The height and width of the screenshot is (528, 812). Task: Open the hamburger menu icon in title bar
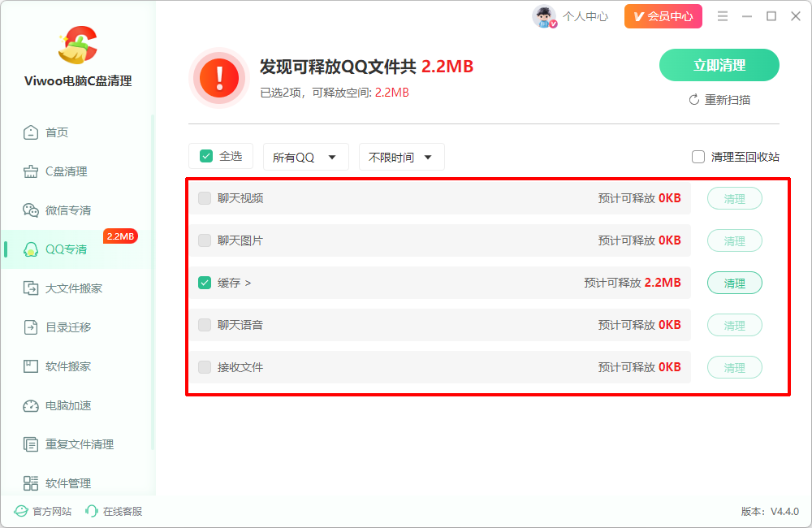[x=723, y=16]
